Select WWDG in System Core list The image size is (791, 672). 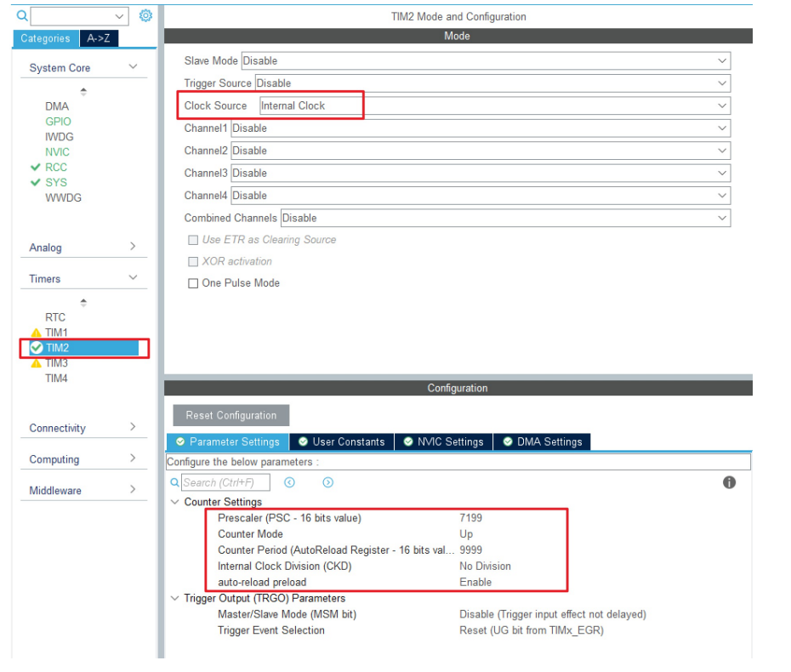pos(63,197)
